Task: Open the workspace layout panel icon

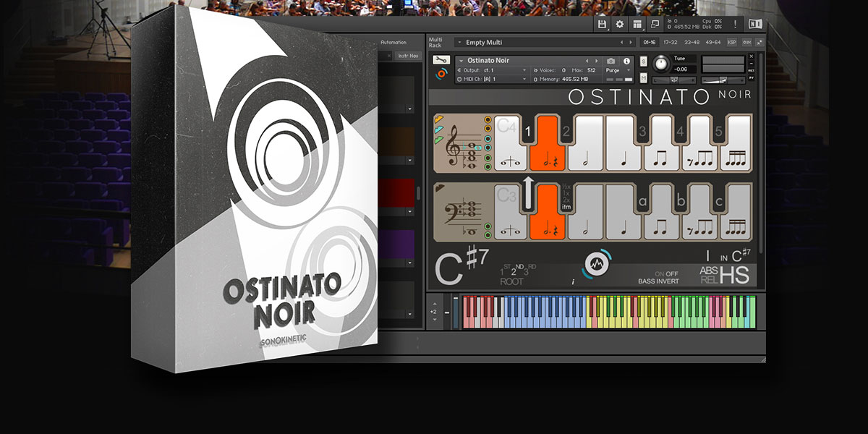Action: (637, 24)
